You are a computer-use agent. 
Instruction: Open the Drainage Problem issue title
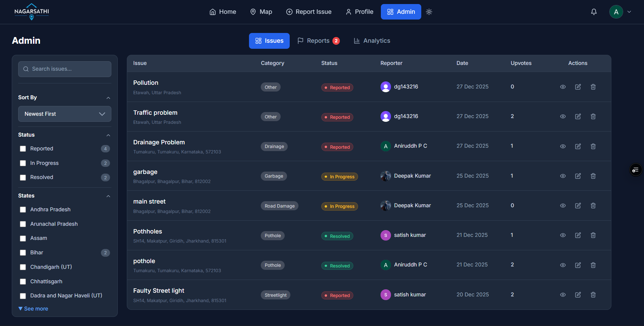point(159,142)
